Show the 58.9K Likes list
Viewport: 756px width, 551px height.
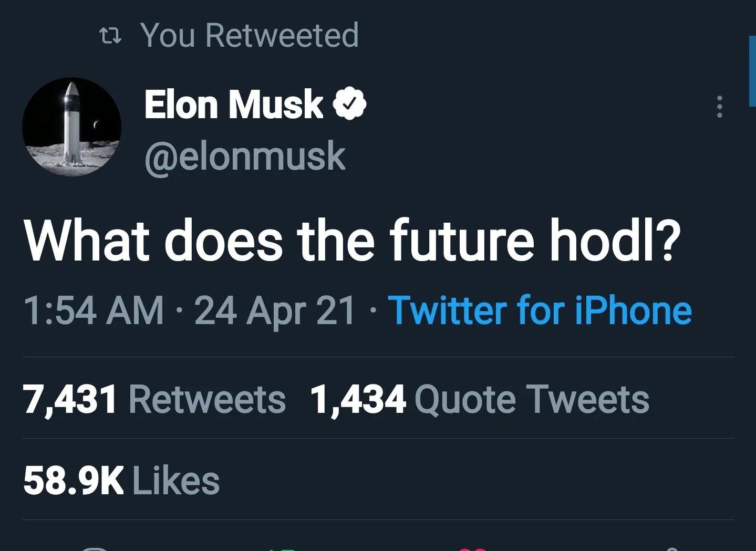(x=121, y=481)
